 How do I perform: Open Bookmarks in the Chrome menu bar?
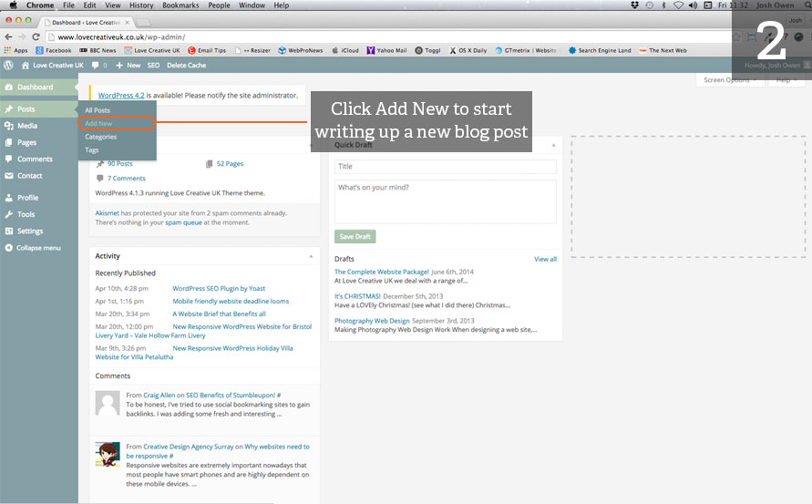pyautogui.click(x=180, y=5)
